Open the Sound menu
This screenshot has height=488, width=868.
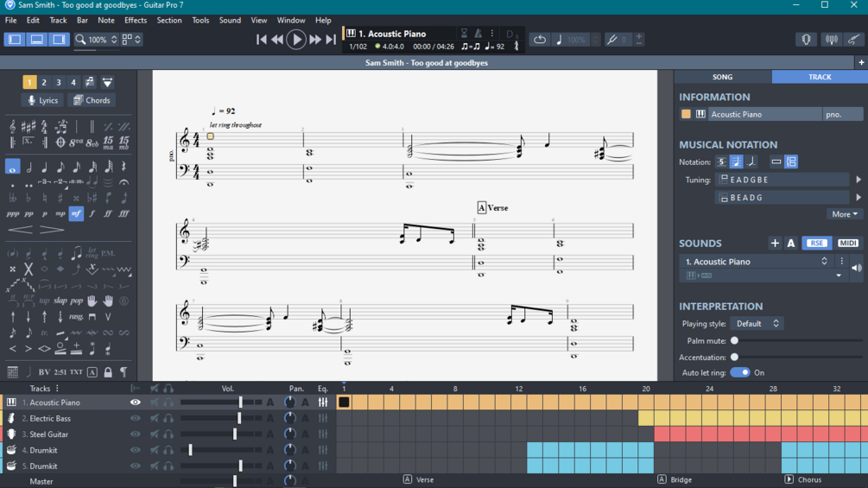pyautogui.click(x=230, y=21)
